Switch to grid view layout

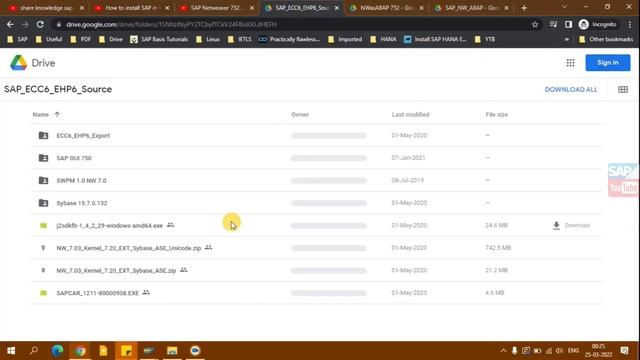623,89
